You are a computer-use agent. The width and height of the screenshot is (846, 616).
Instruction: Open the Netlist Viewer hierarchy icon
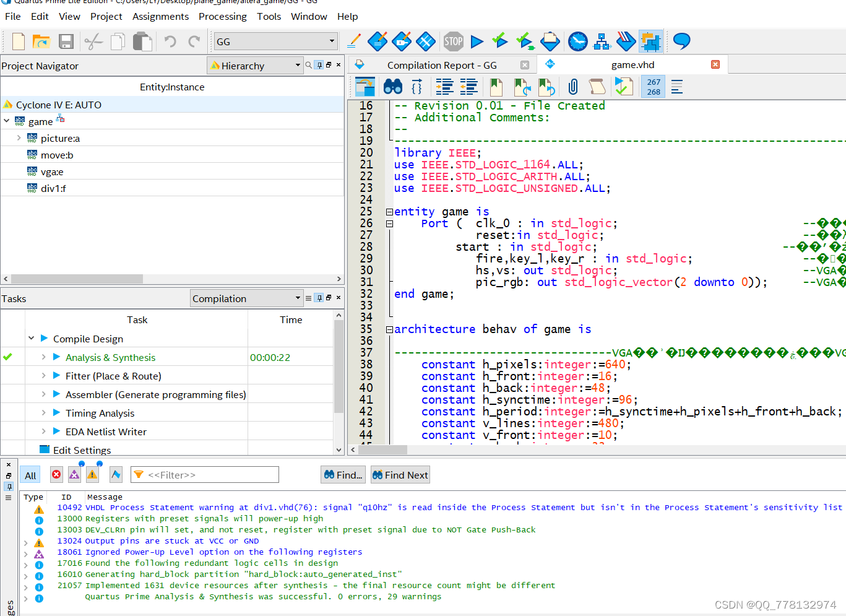(x=602, y=41)
